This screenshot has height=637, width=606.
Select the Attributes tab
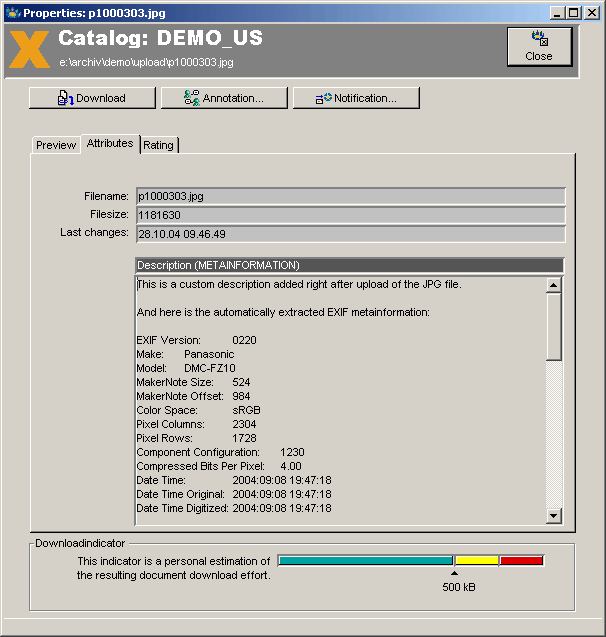tap(110, 144)
